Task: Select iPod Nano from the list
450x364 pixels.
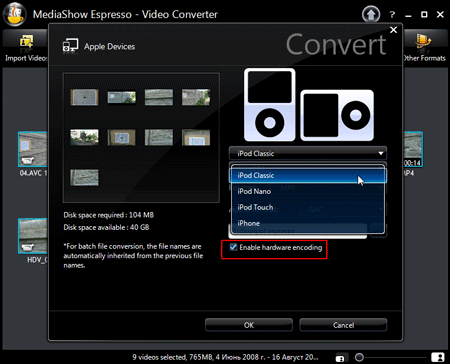Action: [x=308, y=191]
